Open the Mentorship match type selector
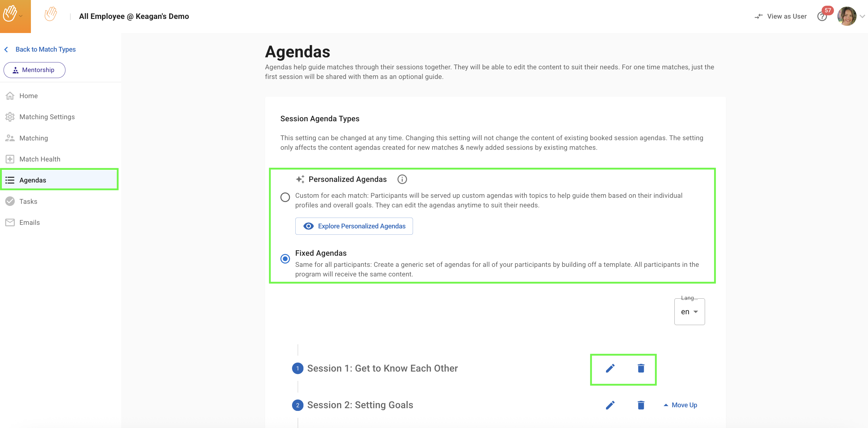Viewport: 868px width, 428px height. [x=35, y=70]
